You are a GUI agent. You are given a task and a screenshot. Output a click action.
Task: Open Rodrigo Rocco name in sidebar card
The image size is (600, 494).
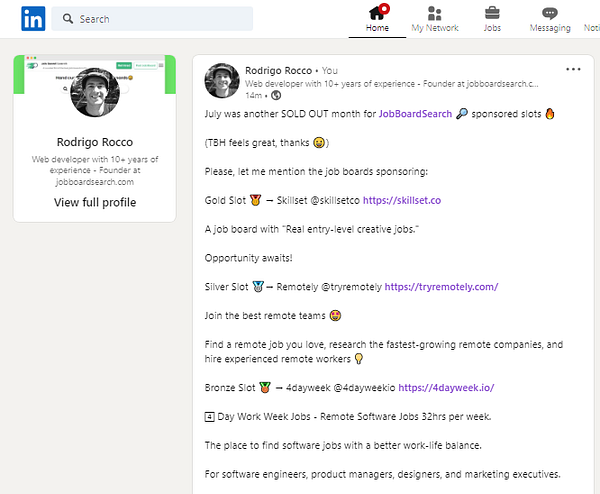[95, 142]
